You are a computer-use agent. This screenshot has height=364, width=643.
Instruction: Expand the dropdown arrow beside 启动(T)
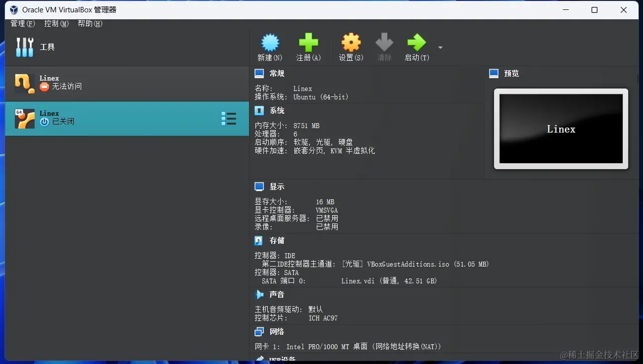(x=439, y=47)
